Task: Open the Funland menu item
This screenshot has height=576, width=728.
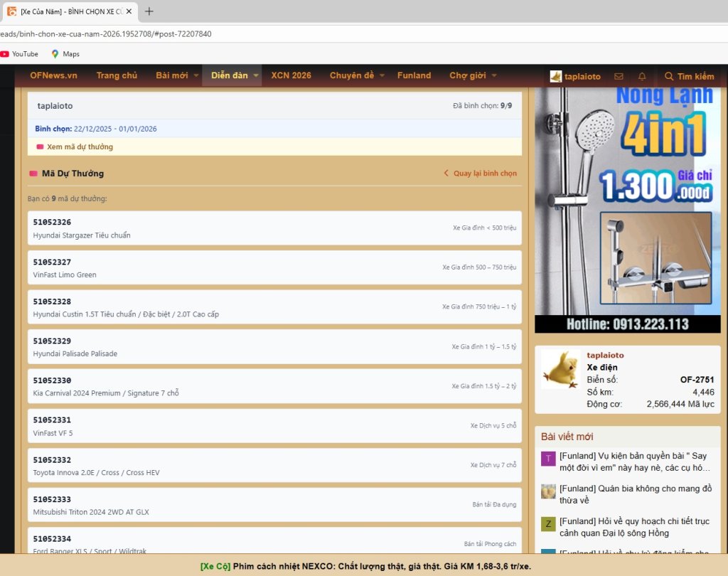Action: (x=414, y=75)
